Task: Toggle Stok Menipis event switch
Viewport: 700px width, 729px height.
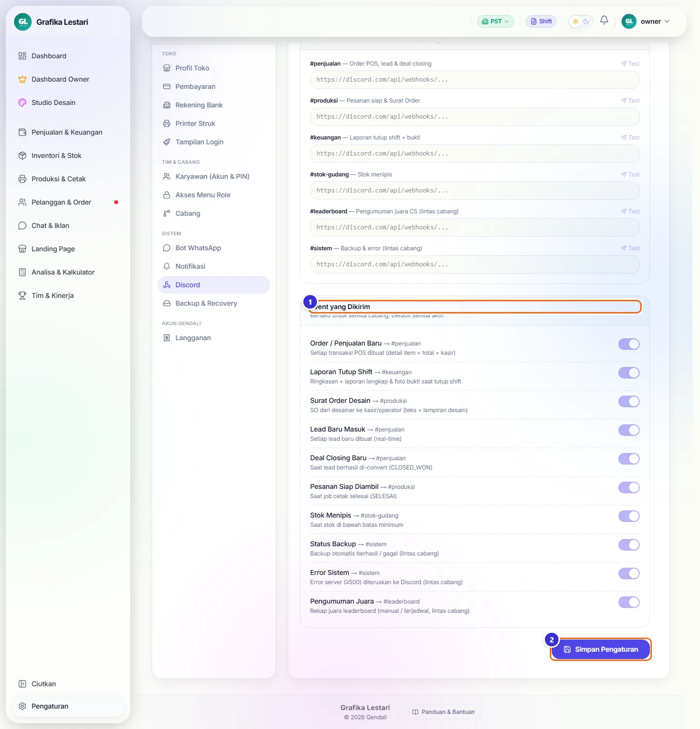Action: 629,516
